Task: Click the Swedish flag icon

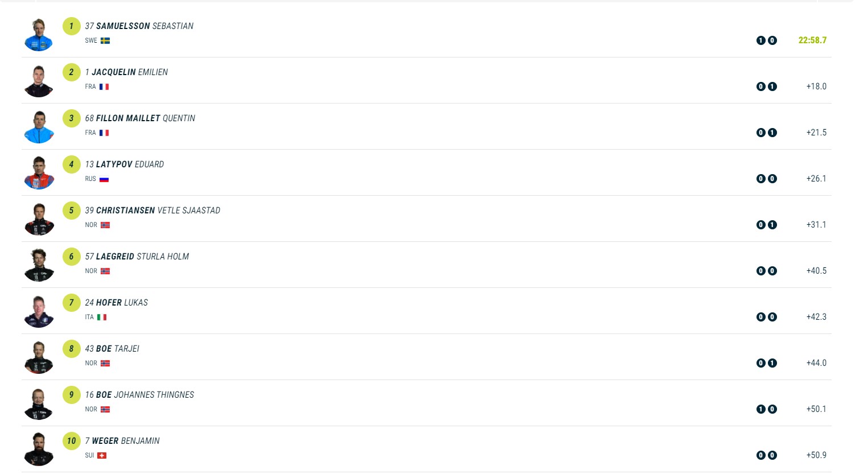Action: (105, 41)
